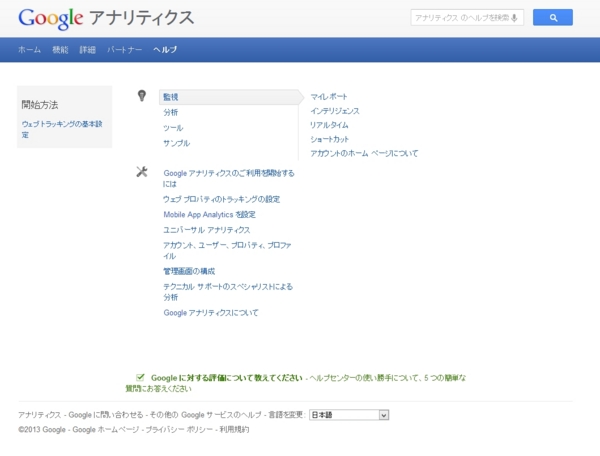The height and width of the screenshot is (456, 600).
Task: Select the 分析 category
Action: [171, 112]
